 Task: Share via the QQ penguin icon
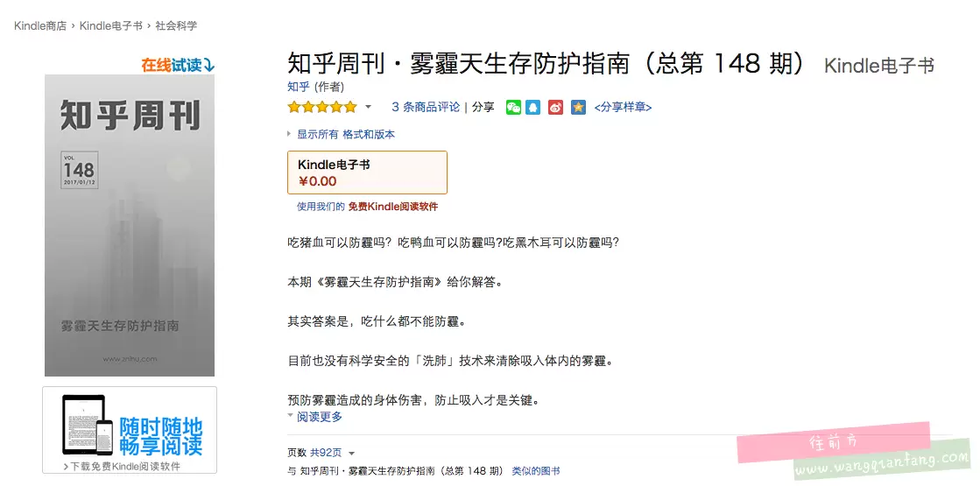coord(532,107)
